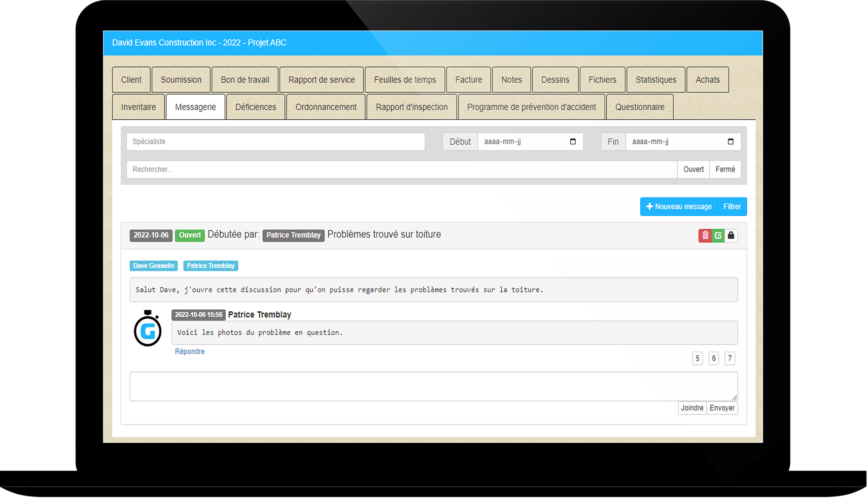Open the Rapport d'inspection tab

click(412, 107)
